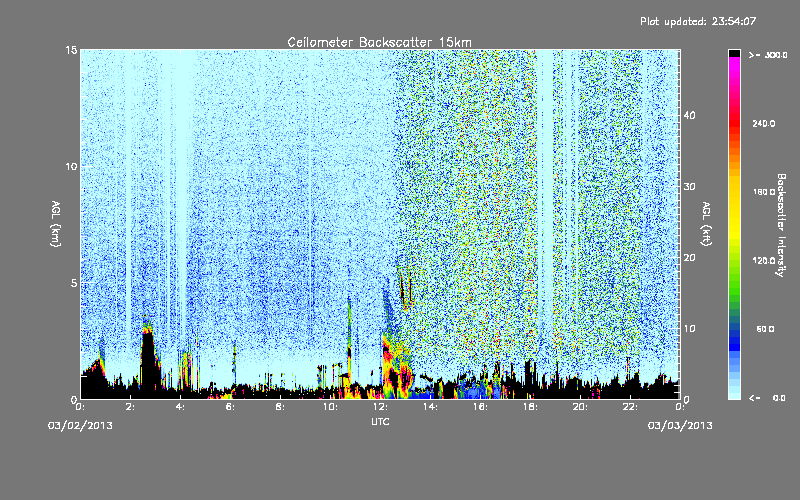Click the "18:" hour tick label
The height and width of the screenshot is (500, 800).
tap(530, 407)
